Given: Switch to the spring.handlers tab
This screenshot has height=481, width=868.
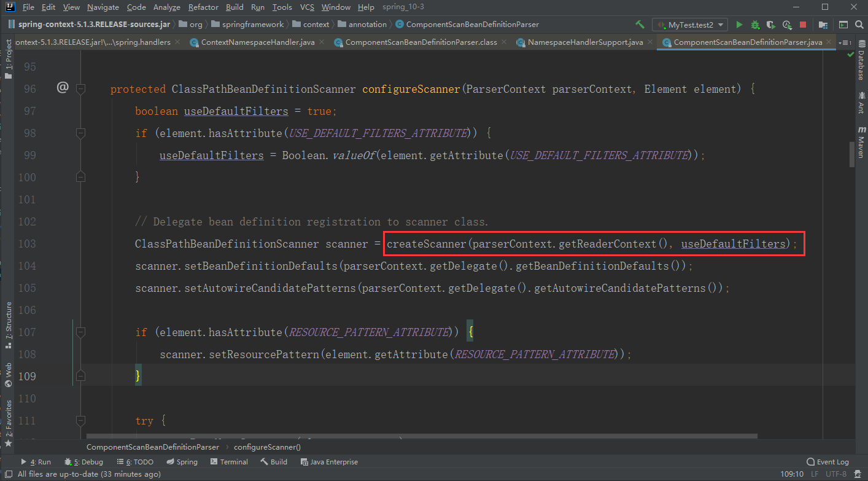Looking at the screenshot, I should (x=92, y=42).
